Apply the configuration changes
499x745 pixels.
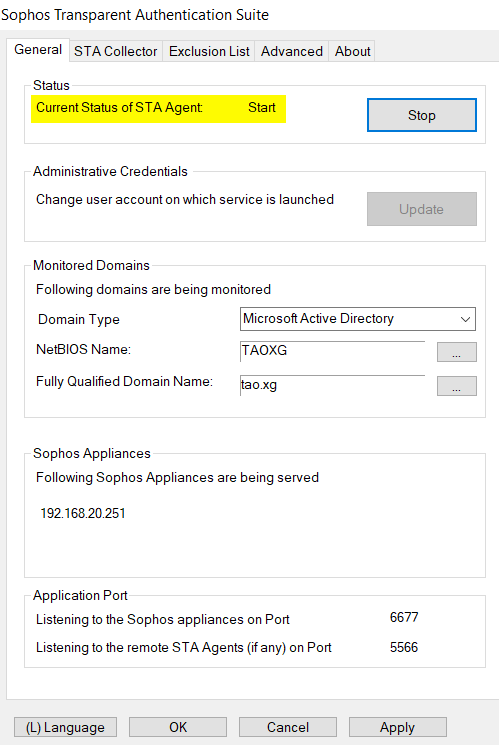pyautogui.click(x=397, y=727)
